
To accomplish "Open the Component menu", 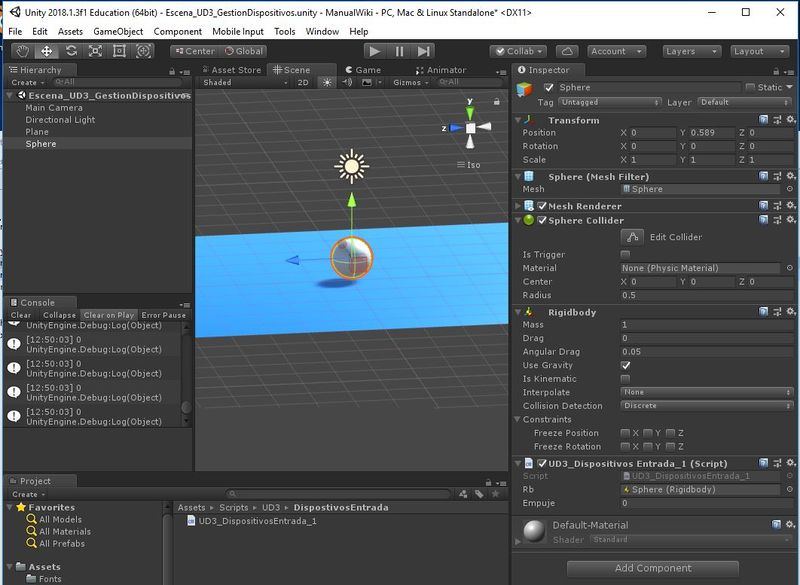I will [178, 32].
